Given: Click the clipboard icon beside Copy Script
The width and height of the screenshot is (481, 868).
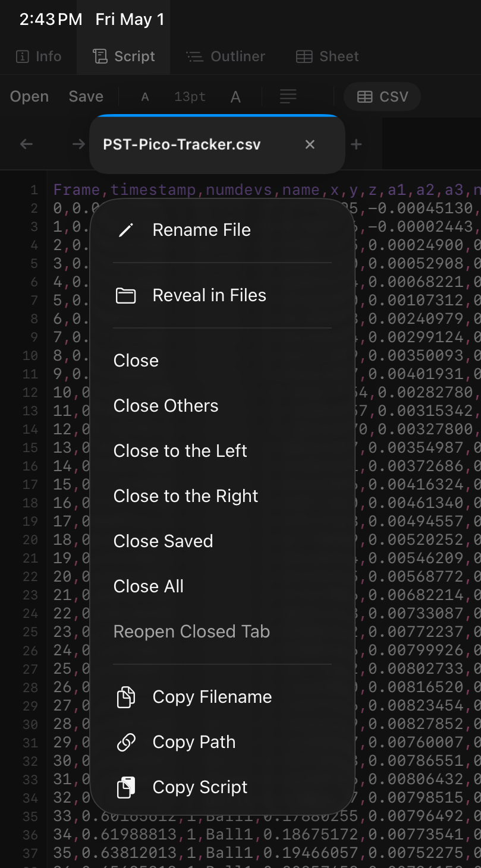Looking at the screenshot, I should pos(125,787).
